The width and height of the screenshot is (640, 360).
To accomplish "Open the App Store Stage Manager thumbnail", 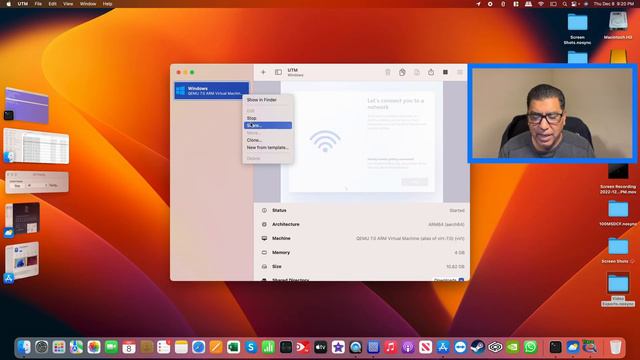I will point(22,261).
